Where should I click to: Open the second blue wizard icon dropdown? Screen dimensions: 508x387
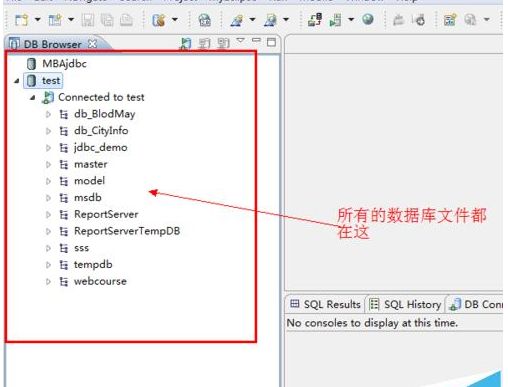tap(286, 19)
